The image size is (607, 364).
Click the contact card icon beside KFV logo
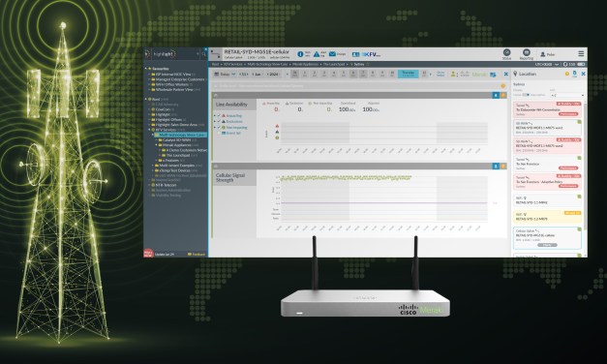click(x=355, y=54)
